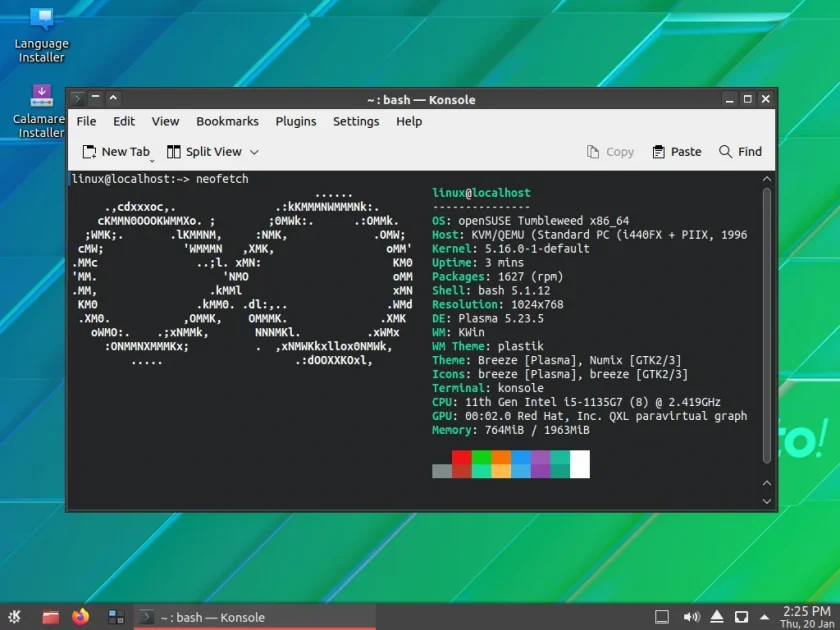Open the Settings menu
Screen dimensions: 840x630
click(x=356, y=122)
